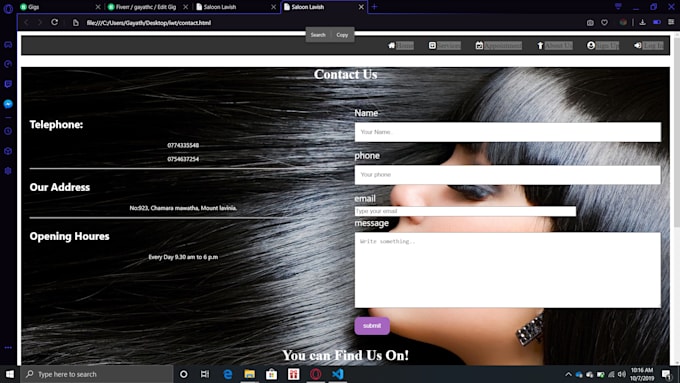Open the Twitch sidebar panel
Screen dimensions: 680x383
point(8,84)
